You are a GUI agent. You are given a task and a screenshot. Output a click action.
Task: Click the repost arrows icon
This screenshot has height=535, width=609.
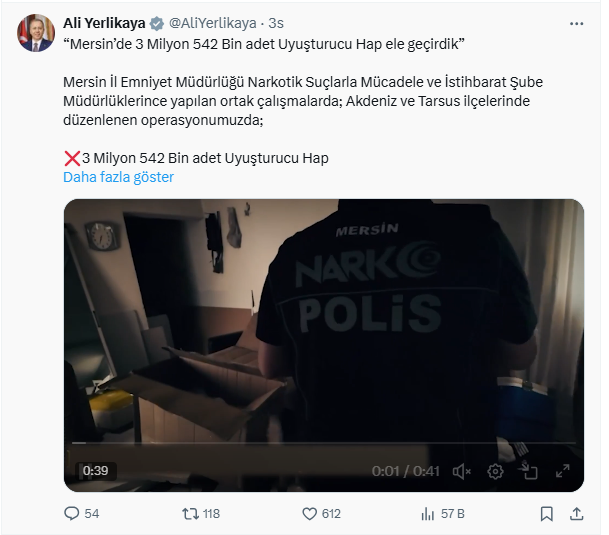point(190,514)
